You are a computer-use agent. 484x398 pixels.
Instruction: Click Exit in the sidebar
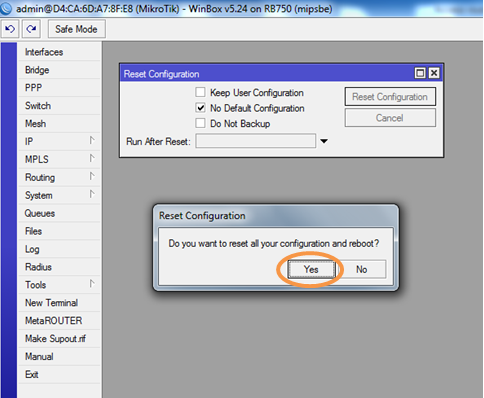pyautogui.click(x=59, y=375)
